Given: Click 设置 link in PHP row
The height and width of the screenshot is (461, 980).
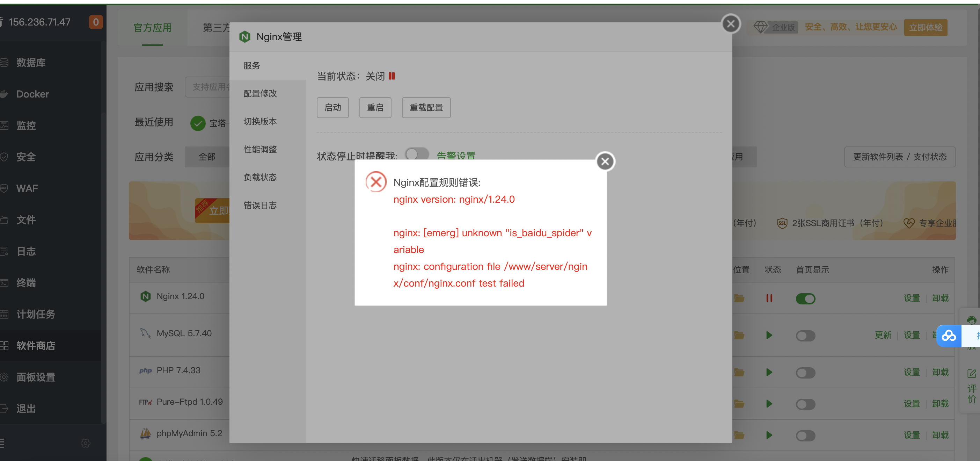Looking at the screenshot, I should coord(912,372).
